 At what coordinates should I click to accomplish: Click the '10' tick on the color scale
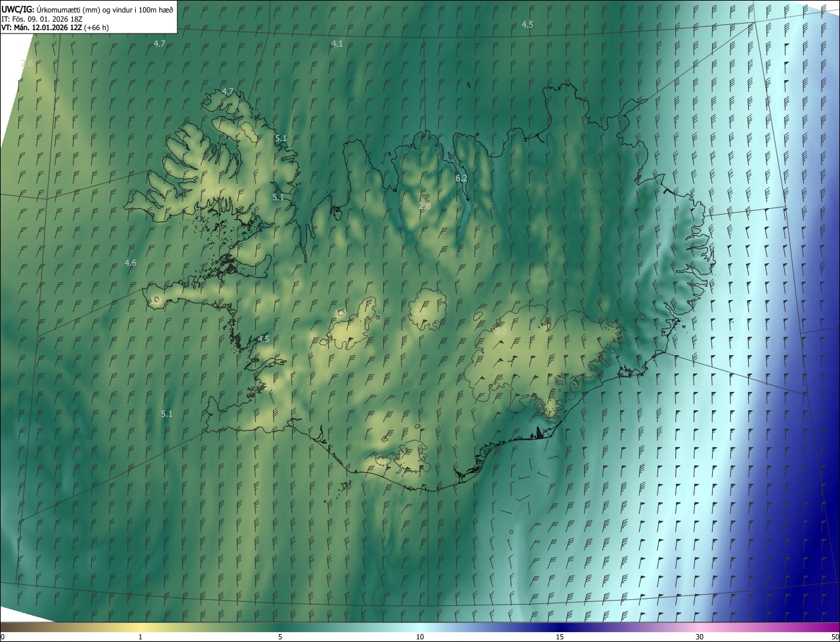click(x=420, y=637)
